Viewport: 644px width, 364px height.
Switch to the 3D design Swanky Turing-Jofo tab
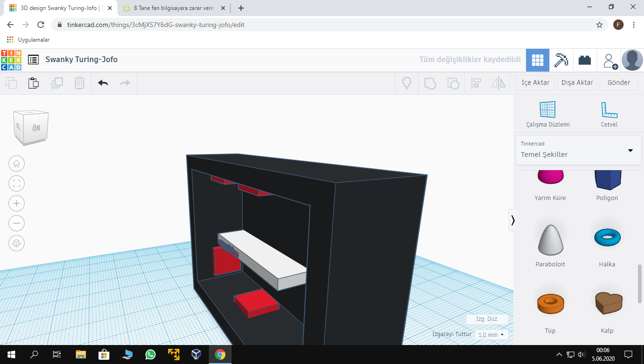click(x=60, y=8)
